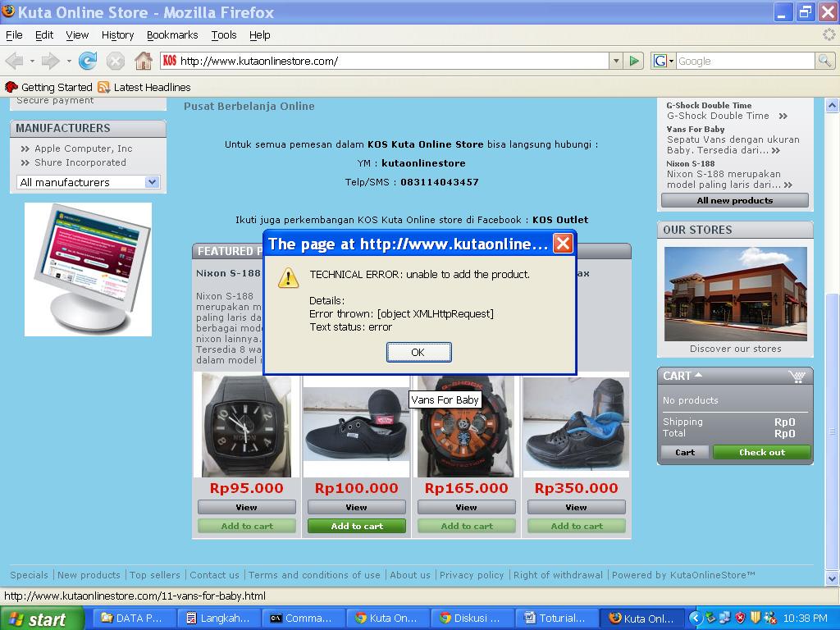Click the Google search box
Image resolution: width=840 pixels, height=630 pixels.
[745, 61]
